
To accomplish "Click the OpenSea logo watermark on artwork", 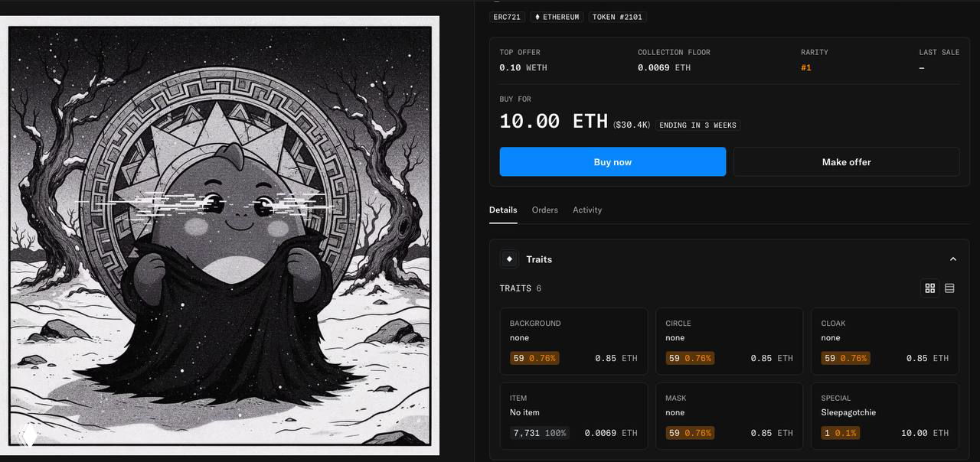I will 28,437.
